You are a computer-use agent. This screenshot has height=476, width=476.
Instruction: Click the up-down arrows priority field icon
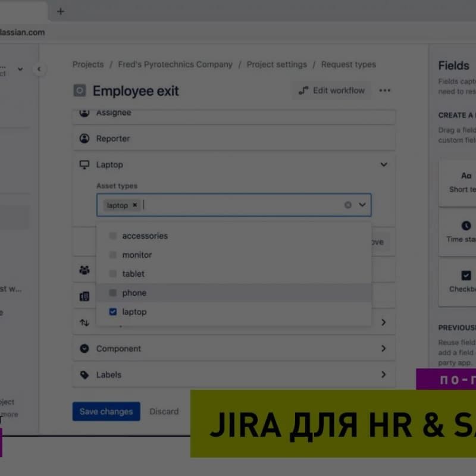tap(84, 322)
